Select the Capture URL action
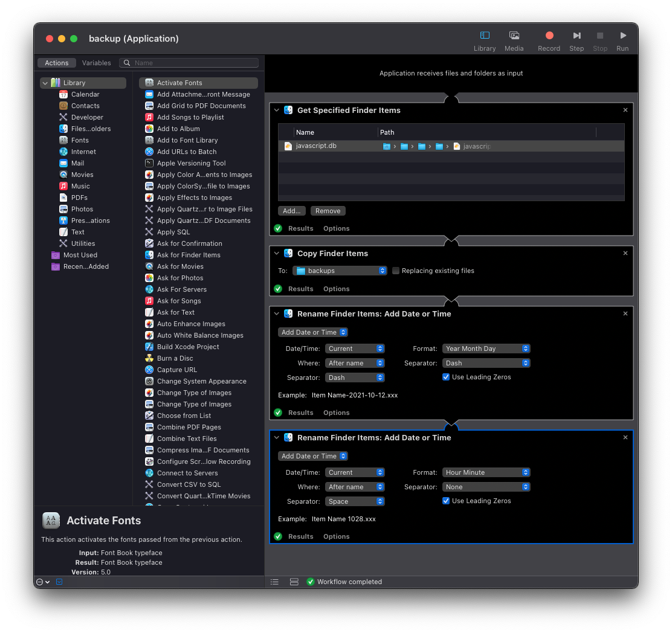The height and width of the screenshot is (633, 672). pyautogui.click(x=176, y=370)
